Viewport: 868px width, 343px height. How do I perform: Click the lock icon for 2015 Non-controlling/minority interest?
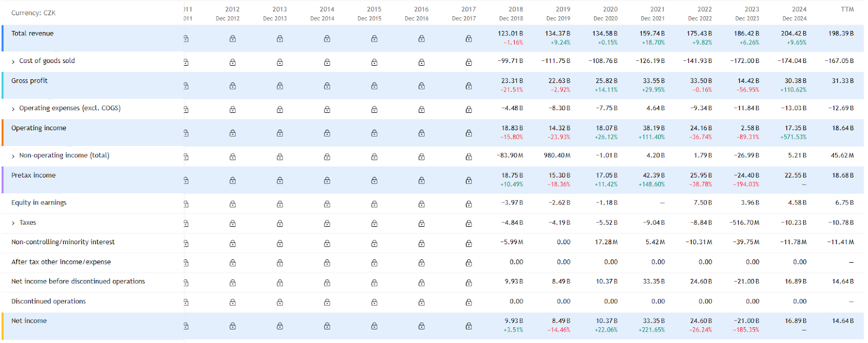pyautogui.click(x=374, y=244)
